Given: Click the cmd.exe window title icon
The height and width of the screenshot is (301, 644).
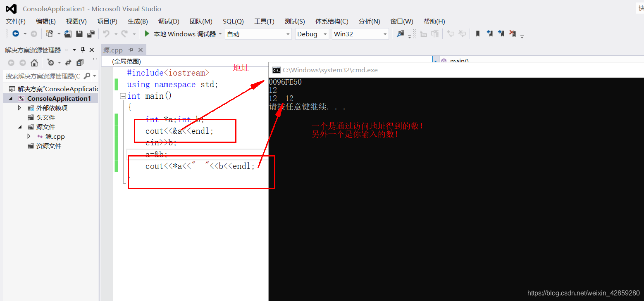Looking at the screenshot, I should (x=276, y=70).
